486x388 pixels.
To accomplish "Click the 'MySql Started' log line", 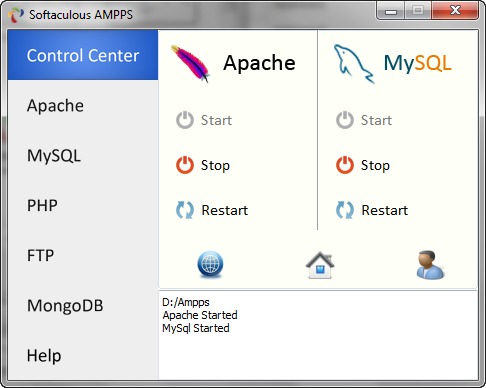I will [196, 328].
